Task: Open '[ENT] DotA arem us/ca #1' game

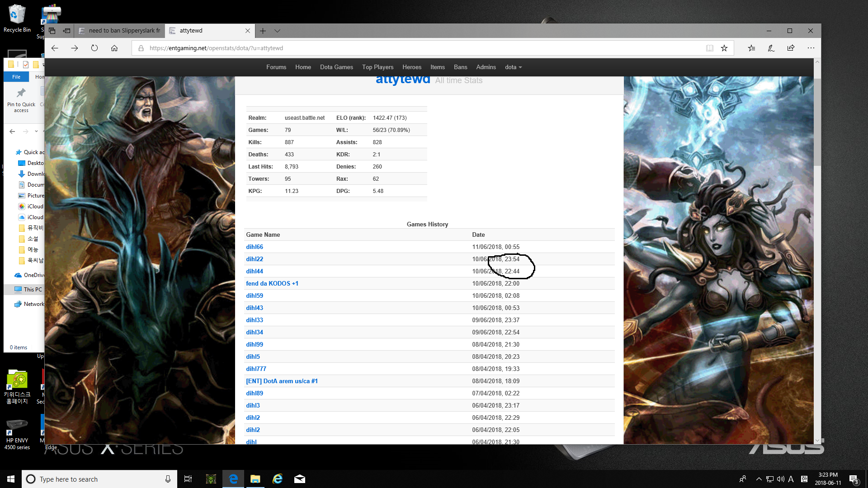Action: 282,381
